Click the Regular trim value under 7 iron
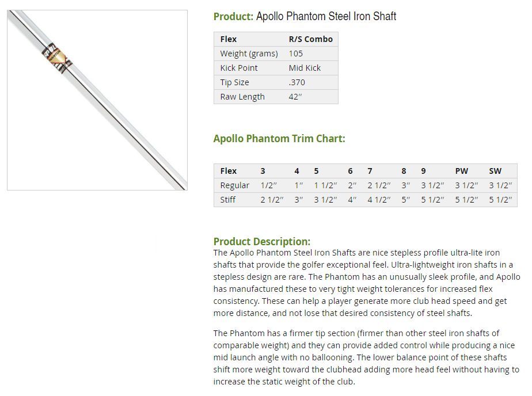Screen dimensions: 532x396 point(379,185)
